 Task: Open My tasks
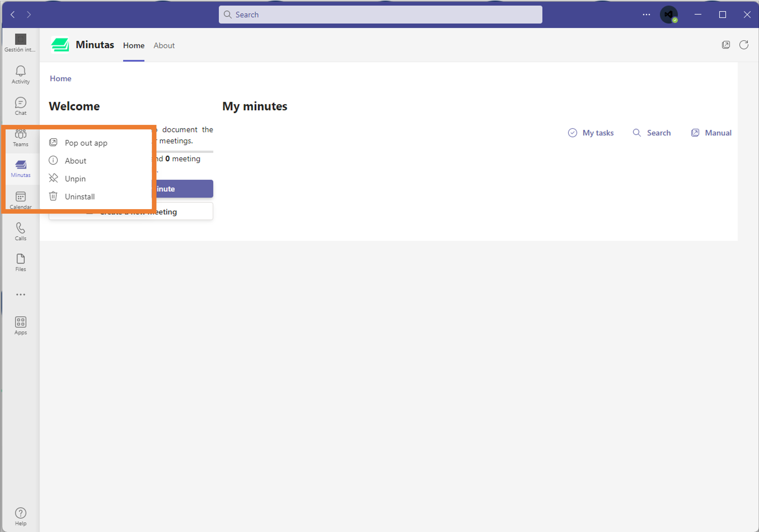point(591,133)
